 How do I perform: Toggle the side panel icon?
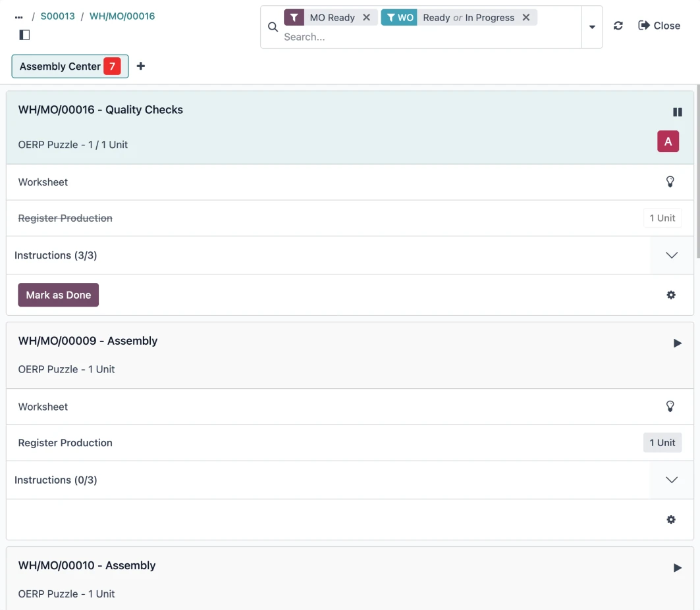24,35
